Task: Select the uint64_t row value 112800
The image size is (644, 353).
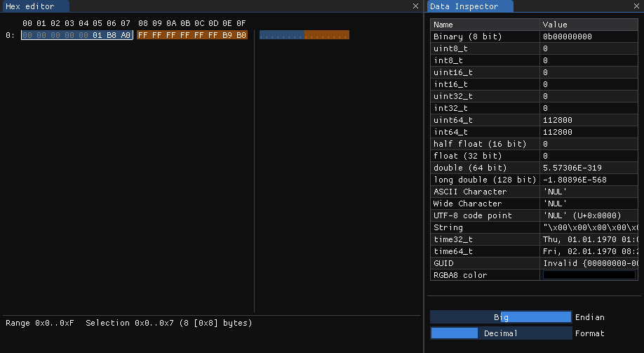Action: click(x=558, y=120)
